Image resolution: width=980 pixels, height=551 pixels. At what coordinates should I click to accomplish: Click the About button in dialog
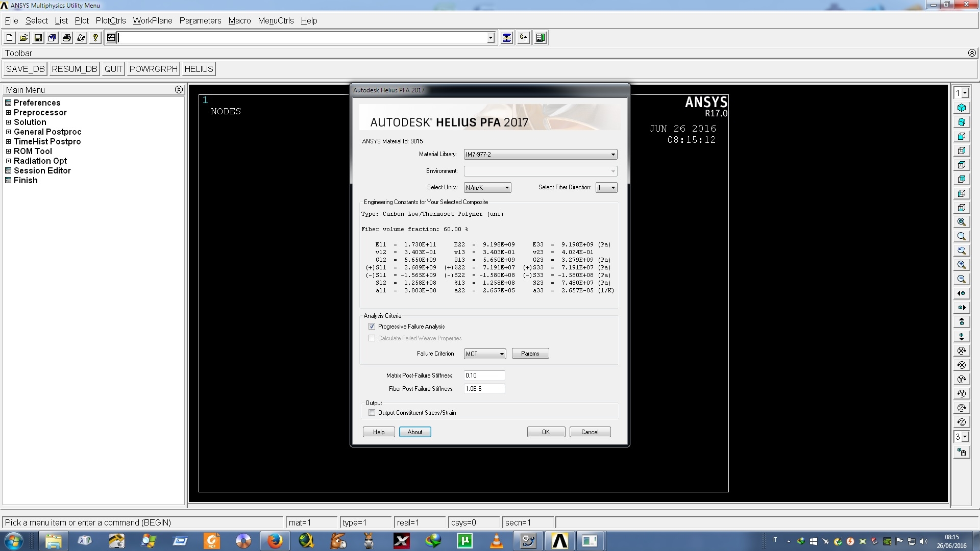(x=415, y=432)
